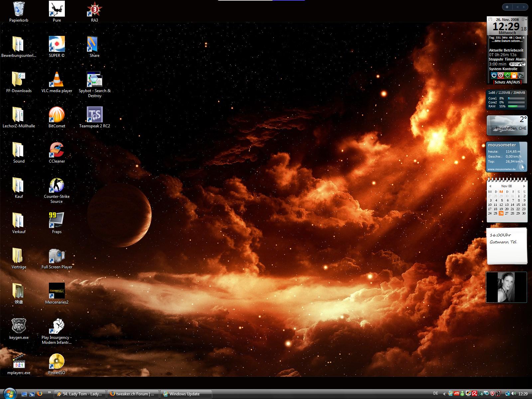Go to next month in calendar gadget
Screen dimensions: 532x399
[x=524, y=186]
